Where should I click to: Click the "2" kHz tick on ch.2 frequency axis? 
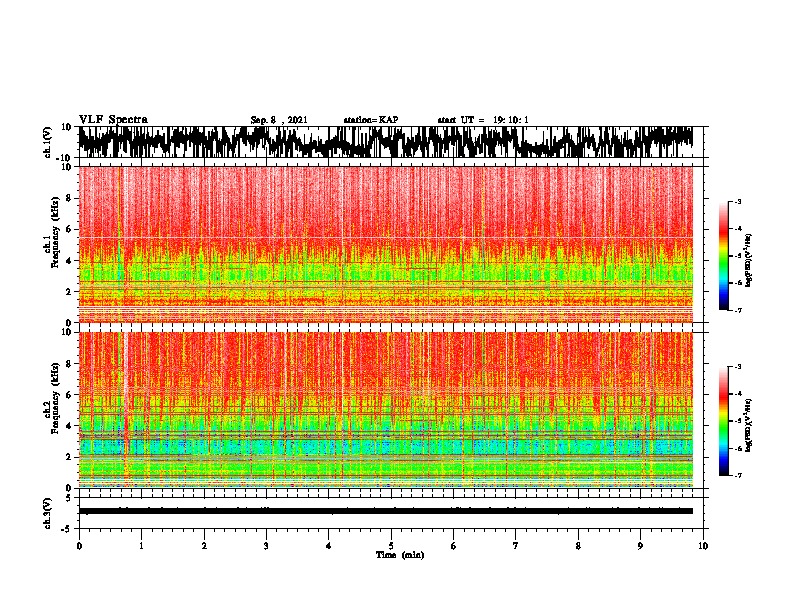tap(69, 457)
